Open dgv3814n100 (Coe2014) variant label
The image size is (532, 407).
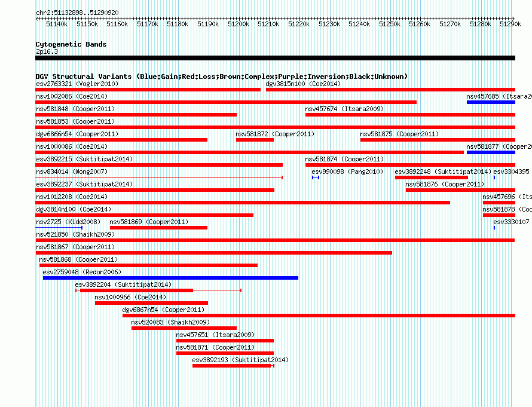point(74,209)
